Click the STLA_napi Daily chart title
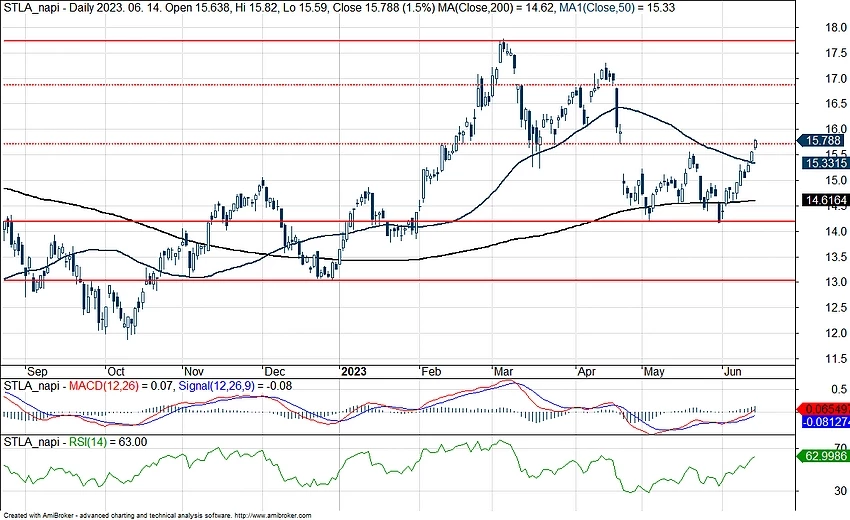This screenshot has height=520, width=850. tap(60, 7)
